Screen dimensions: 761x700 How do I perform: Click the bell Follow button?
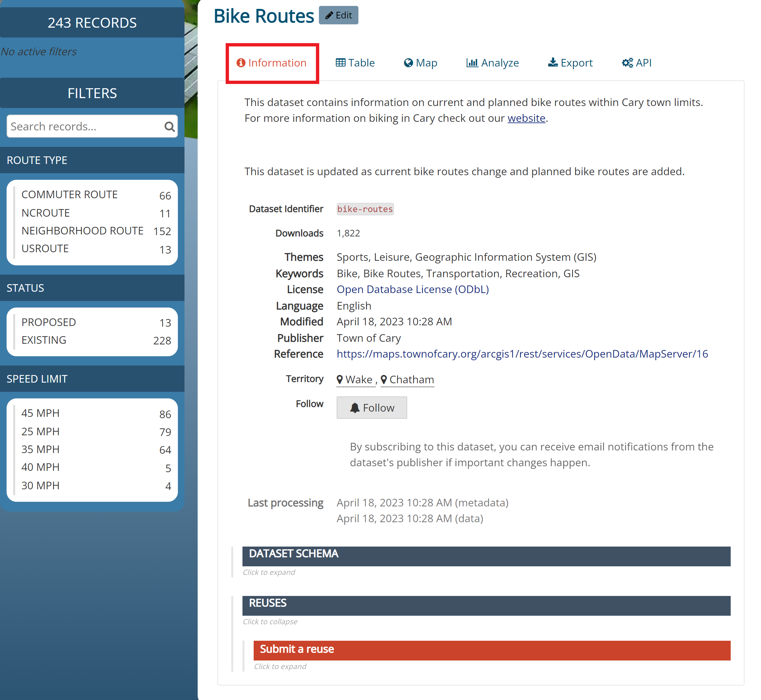pos(371,408)
